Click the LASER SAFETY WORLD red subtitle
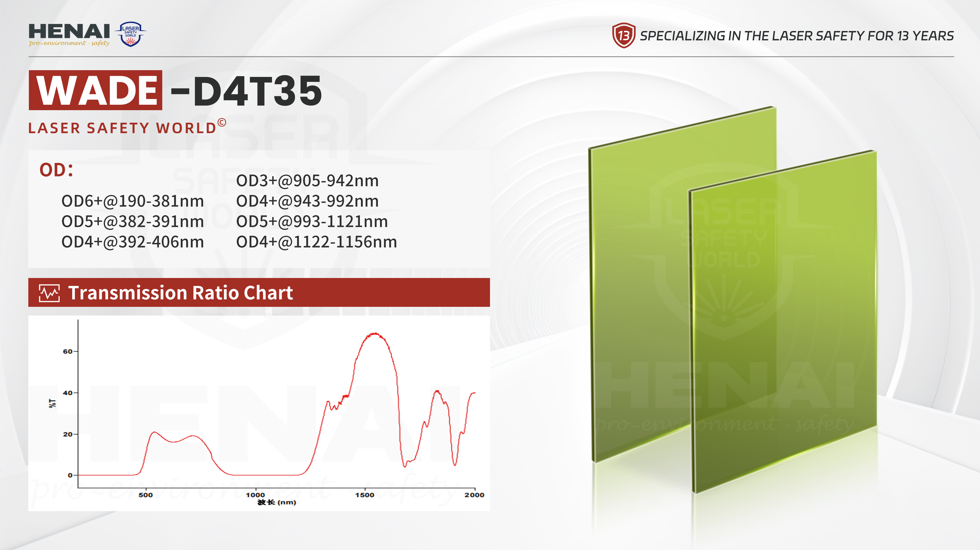Image resolution: width=980 pixels, height=550 pixels. point(122,128)
